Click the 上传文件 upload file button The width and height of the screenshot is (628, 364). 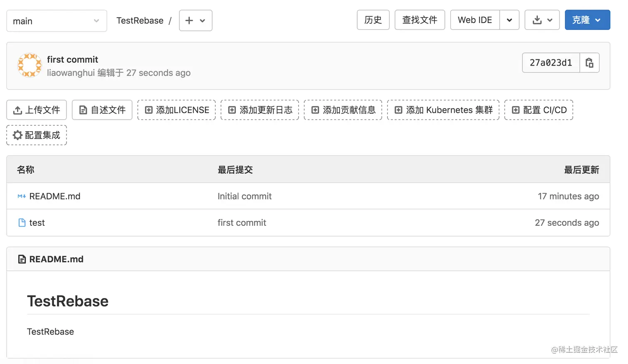click(37, 110)
